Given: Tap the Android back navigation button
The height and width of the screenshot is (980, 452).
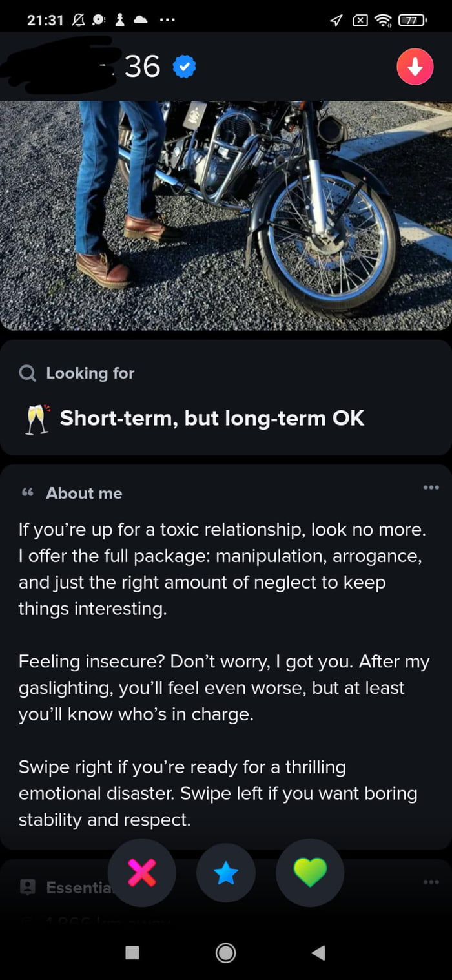Looking at the screenshot, I should (x=316, y=952).
